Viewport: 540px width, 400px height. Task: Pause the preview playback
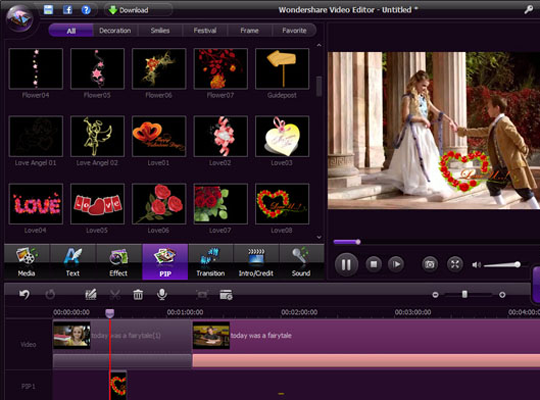point(346,265)
